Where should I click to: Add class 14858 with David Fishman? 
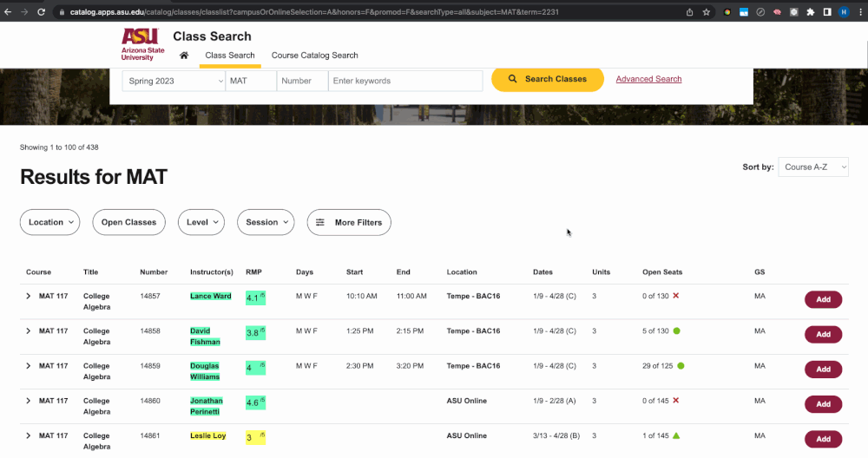coord(823,334)
